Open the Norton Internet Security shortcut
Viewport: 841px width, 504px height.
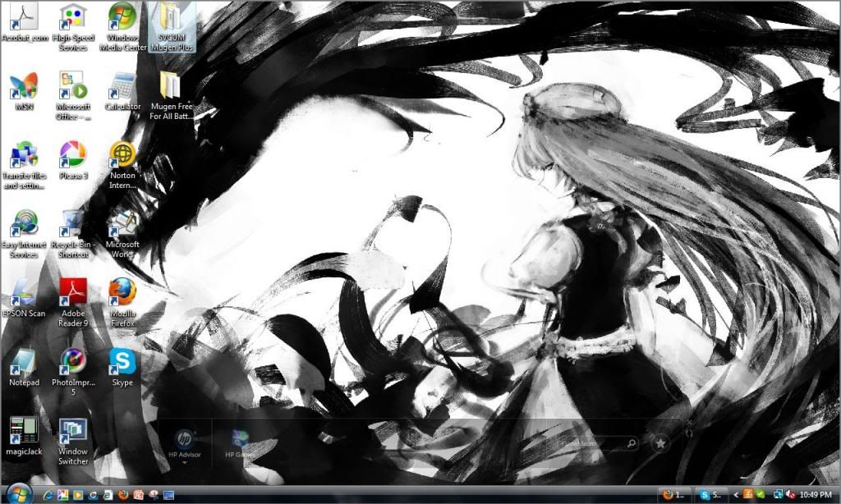click(122, 166)
